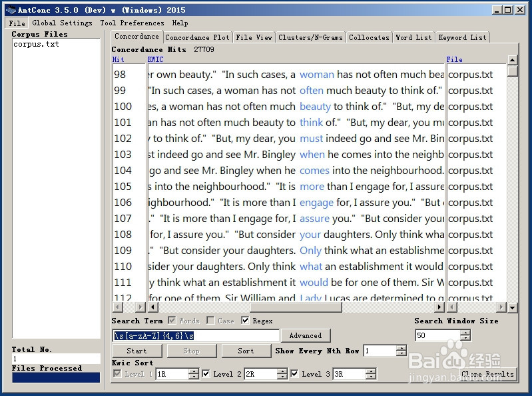Click the File column left scroll arrow
Viewport: 532px width, 396px height.
coord(452,307)
